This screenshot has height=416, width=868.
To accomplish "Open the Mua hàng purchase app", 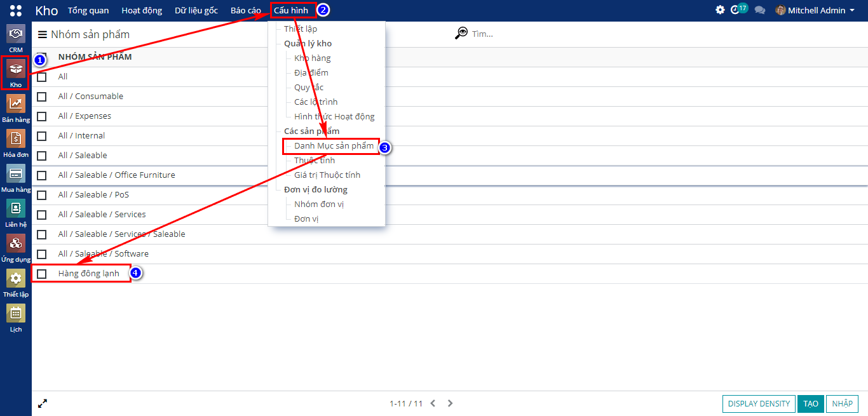I will pyautogui.click(x=16, y=178).
